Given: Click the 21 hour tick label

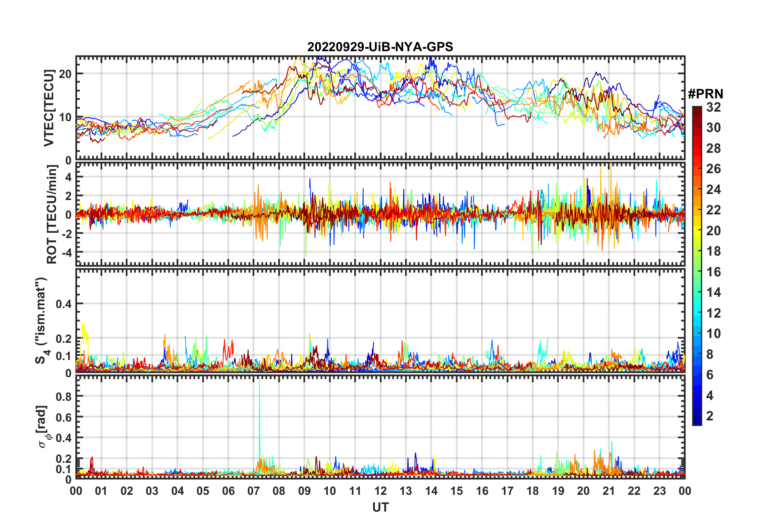Looking at the screenshot, I should point(609,491).
